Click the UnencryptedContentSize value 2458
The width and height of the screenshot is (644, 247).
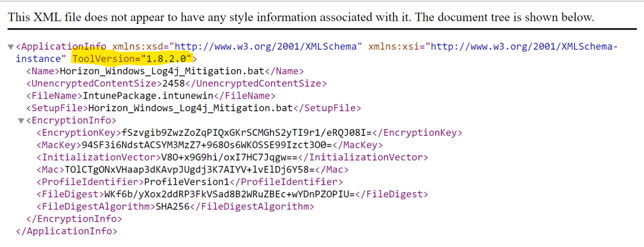pos(174,84)
